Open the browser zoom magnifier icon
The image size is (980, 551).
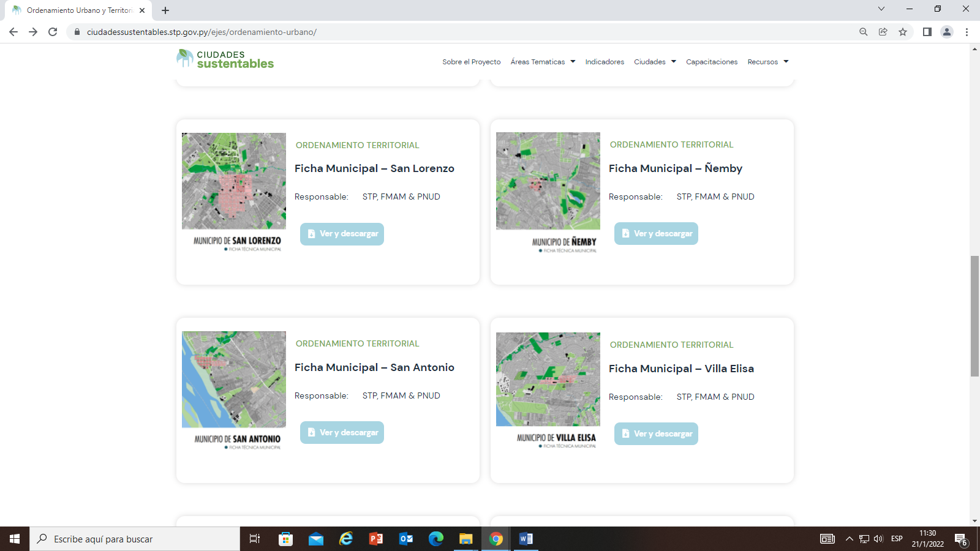(x=863, y=32)
